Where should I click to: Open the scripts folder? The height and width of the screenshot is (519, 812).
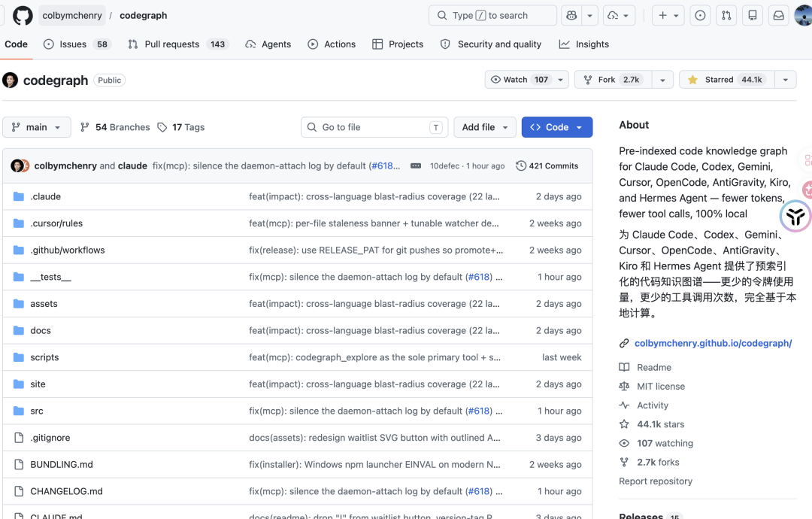pos(44,357)
